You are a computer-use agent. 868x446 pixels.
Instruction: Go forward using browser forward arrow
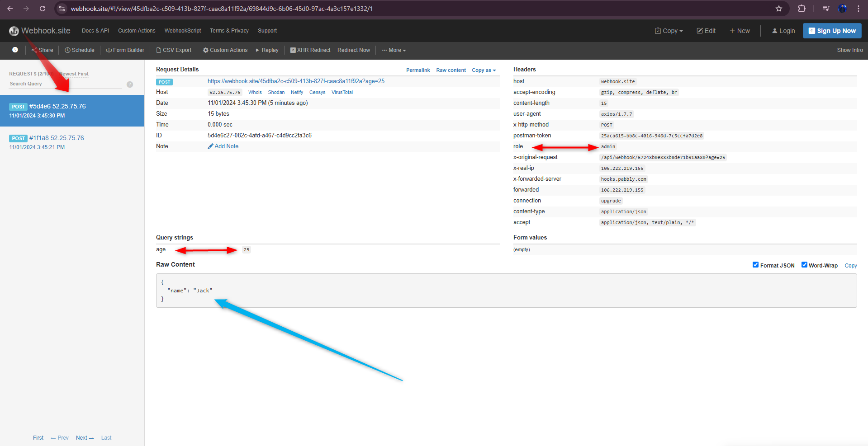point(26,9)
